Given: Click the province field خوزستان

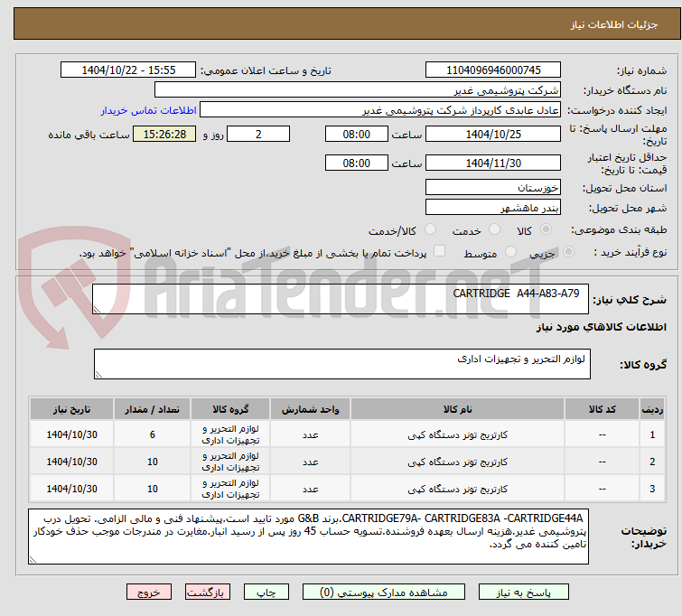Looking at the screenshot, I should pyautogui.click(x=493, y=188).
